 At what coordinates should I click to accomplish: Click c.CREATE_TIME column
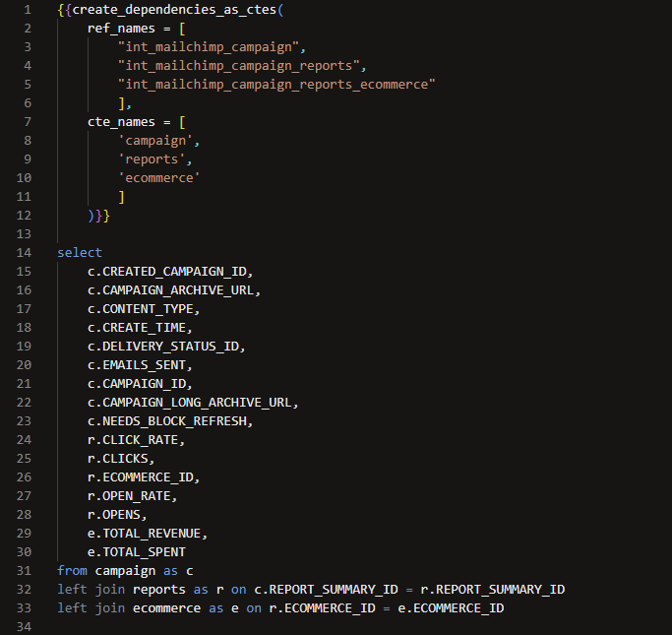pos(137,328)
